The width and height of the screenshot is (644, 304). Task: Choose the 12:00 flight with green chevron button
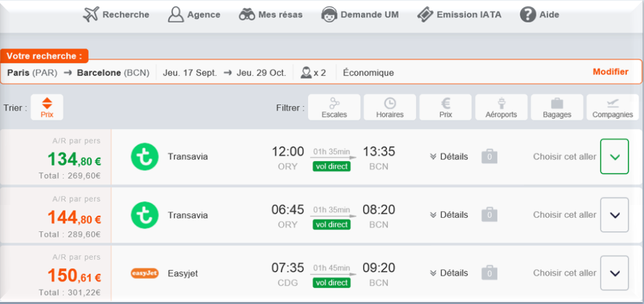[x=614, y=157]
